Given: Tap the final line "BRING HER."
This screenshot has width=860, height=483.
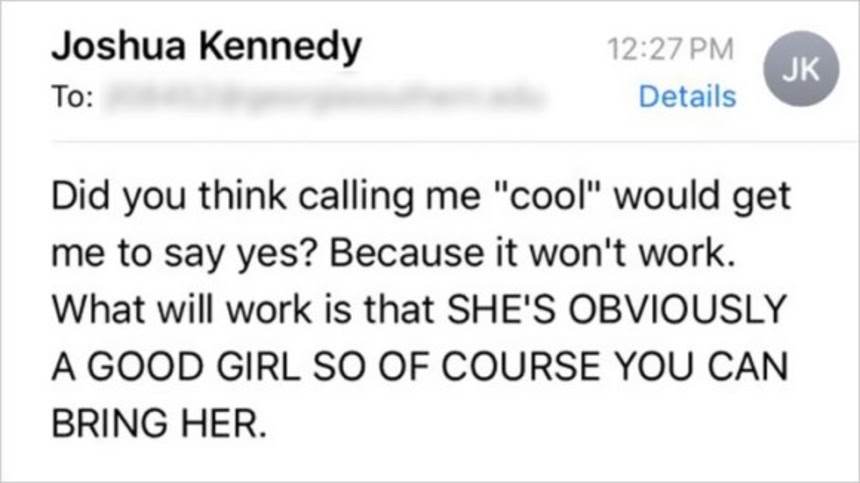Looking at the screenshot, I should (158, 424).
